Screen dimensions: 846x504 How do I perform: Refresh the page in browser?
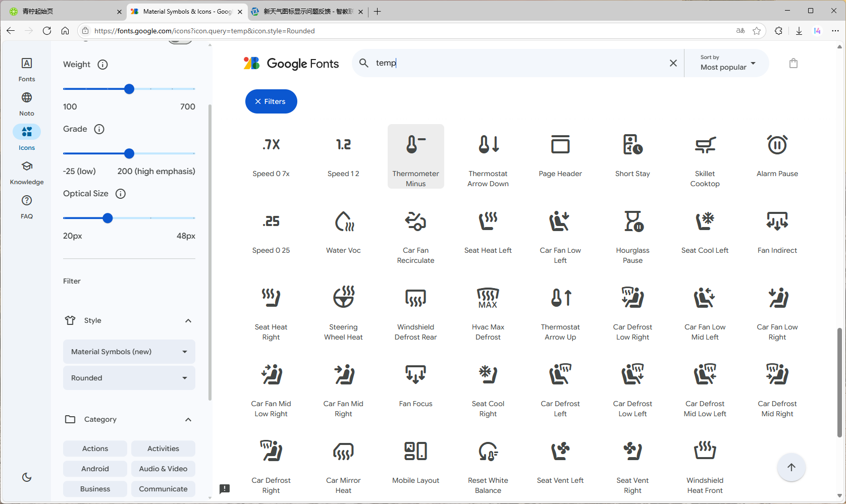click(47, 31)
